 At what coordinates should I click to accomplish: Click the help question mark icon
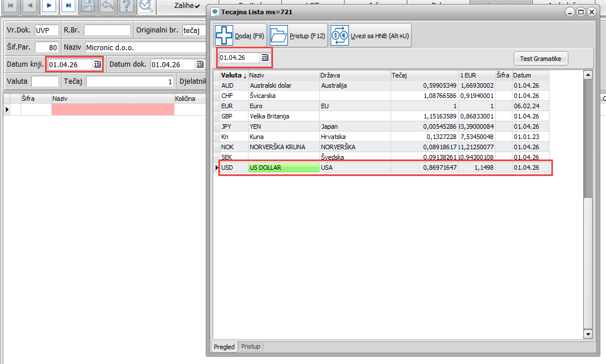coord(127,5)
